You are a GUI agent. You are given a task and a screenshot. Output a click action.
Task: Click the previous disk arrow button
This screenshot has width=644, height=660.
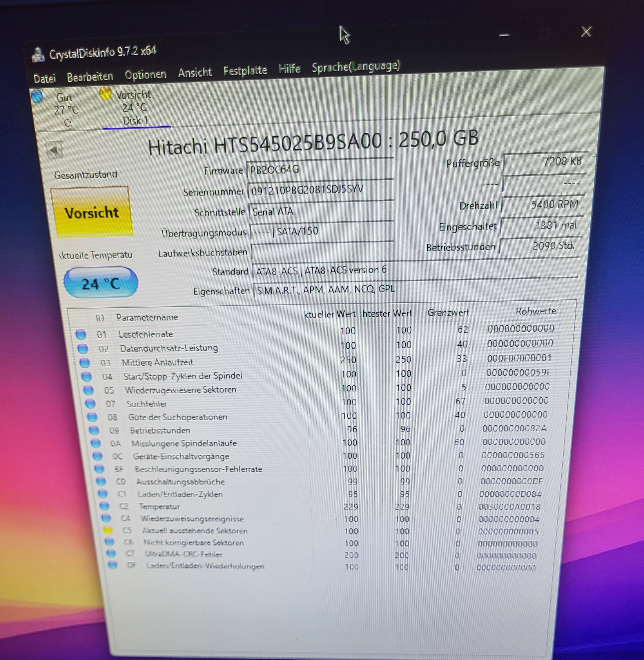pos(54,150)
